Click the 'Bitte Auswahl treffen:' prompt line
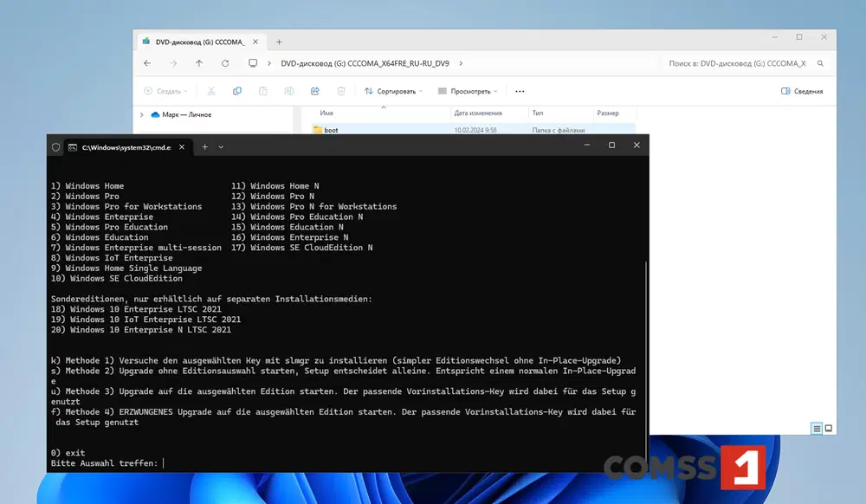The width and height of the screenshot is (866, 504). [x=105, y=463]
